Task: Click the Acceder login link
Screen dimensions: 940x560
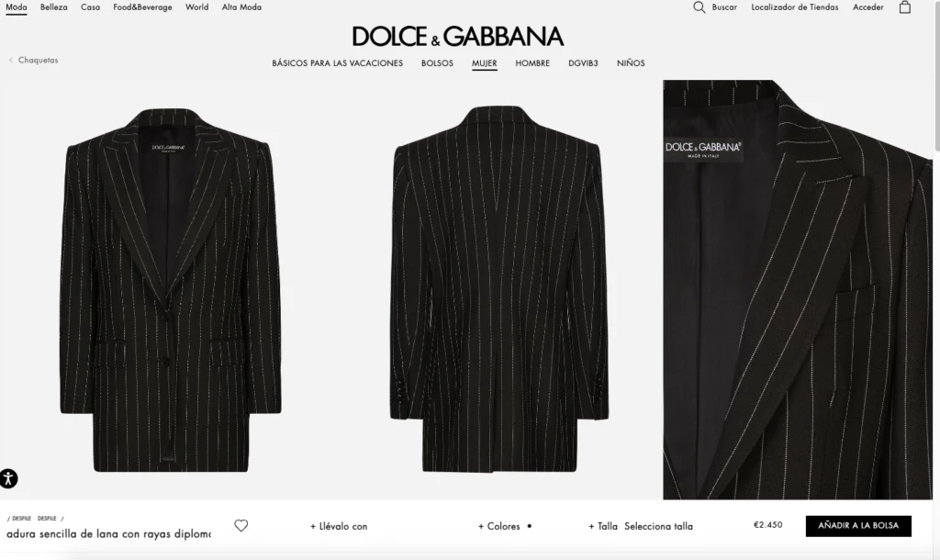Action: [x=868, y=7]
